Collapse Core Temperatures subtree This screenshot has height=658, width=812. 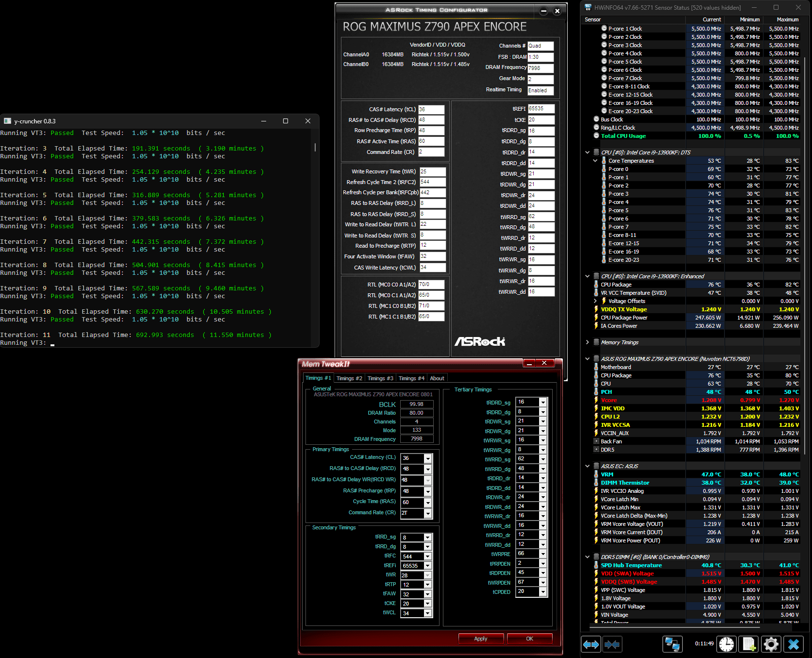click(595, 161)
